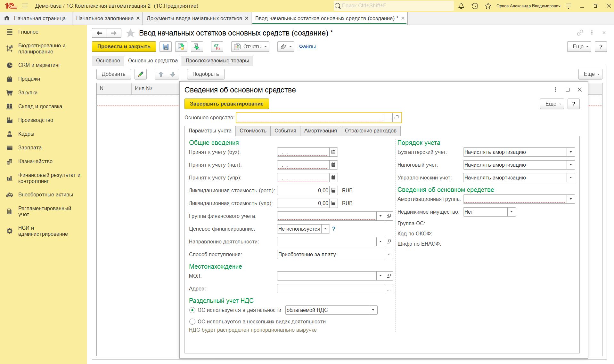Image resolution: width=614 pixels, height=364 pixels.
Task: Click the pencil edit icon in table toolbar
Action: pos(140,74)
